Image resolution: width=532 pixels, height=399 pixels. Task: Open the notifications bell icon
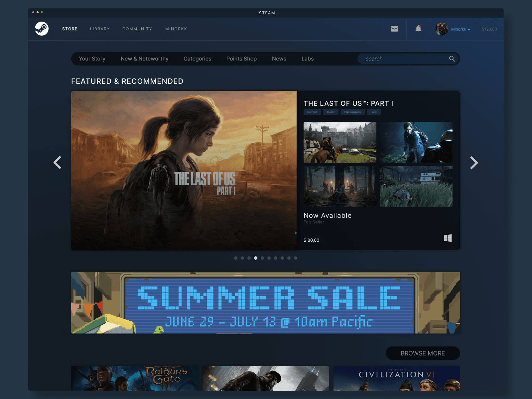(418, 29)
